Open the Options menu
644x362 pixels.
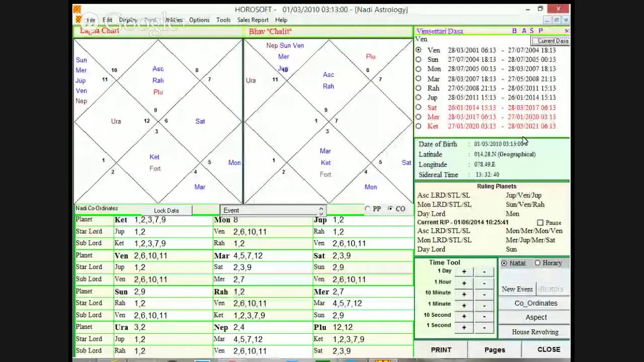click(199, 20)
